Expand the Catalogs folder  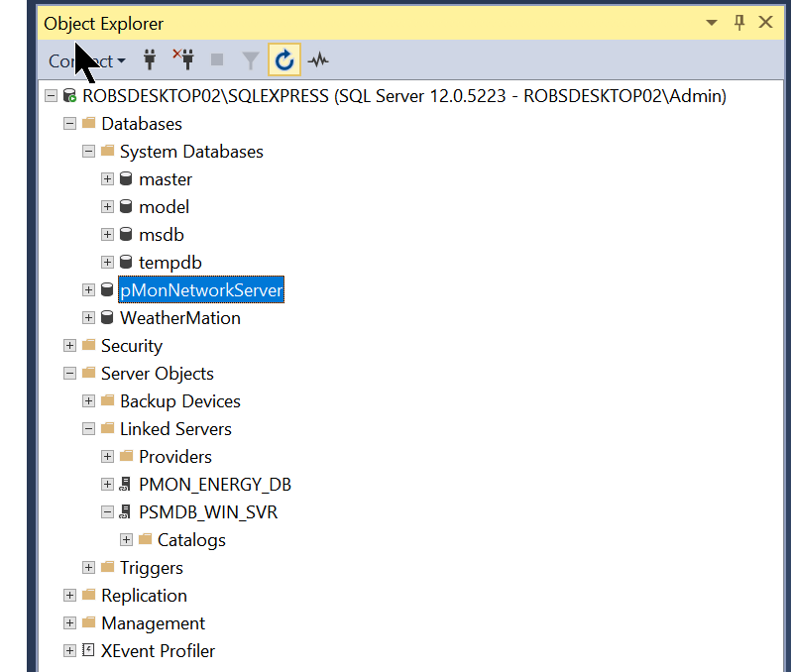click(127, 540)
